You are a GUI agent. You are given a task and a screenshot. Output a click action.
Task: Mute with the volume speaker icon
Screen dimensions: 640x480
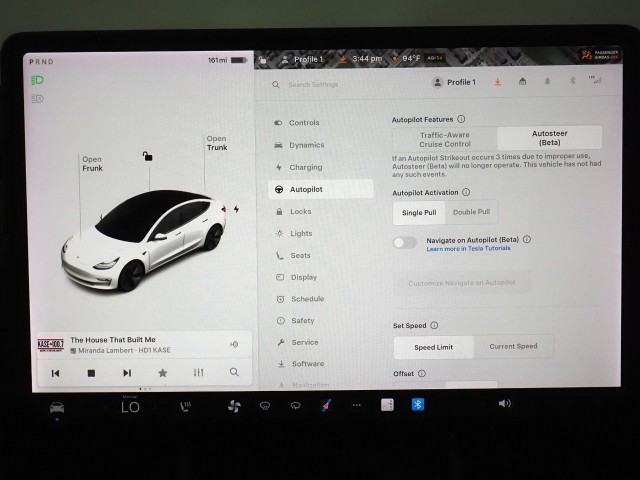click(504, 403)
